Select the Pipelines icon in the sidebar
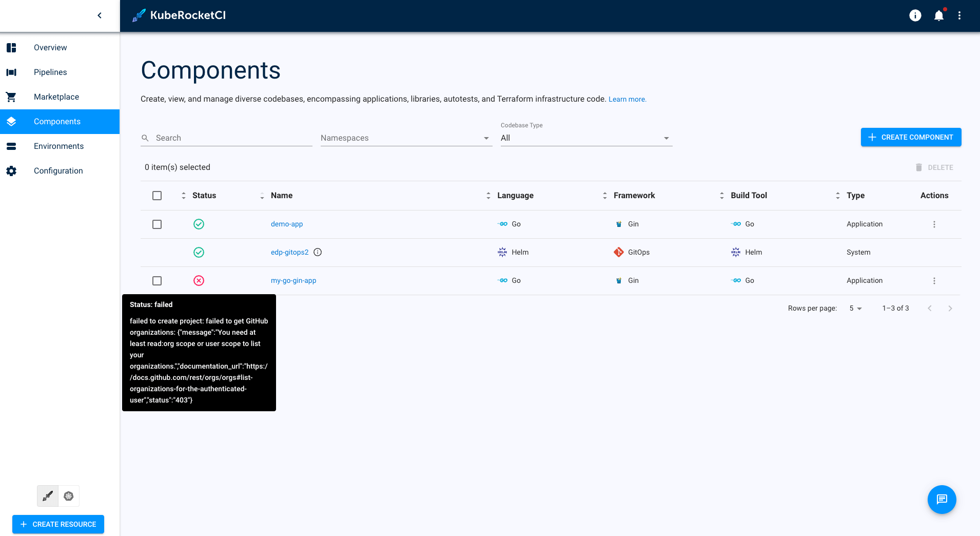 click(11, 72)
